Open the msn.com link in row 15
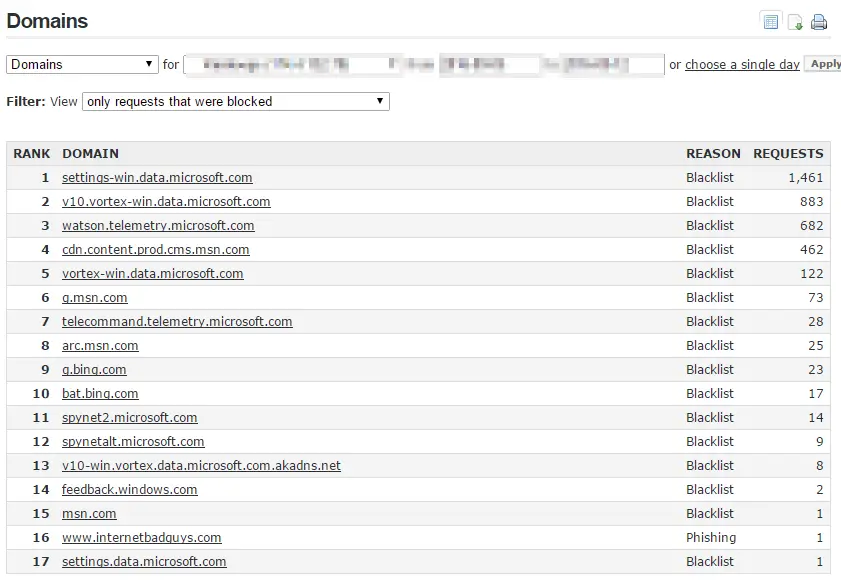 (x=89, y=513)
